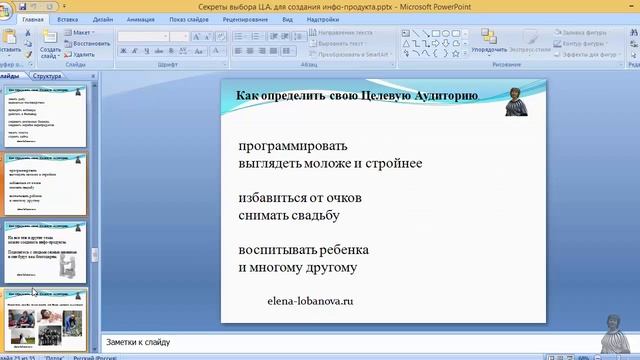Toggle strikethrough (abc) formatting
This screenshot has height=360, width=640.
click(x=159, y=51)
